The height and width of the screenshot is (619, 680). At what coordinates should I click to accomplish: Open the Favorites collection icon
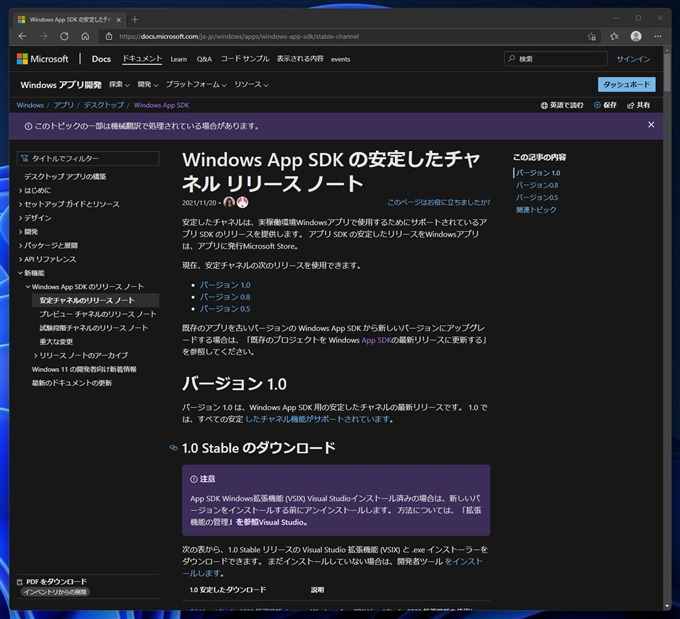click(x=614, y=36)
